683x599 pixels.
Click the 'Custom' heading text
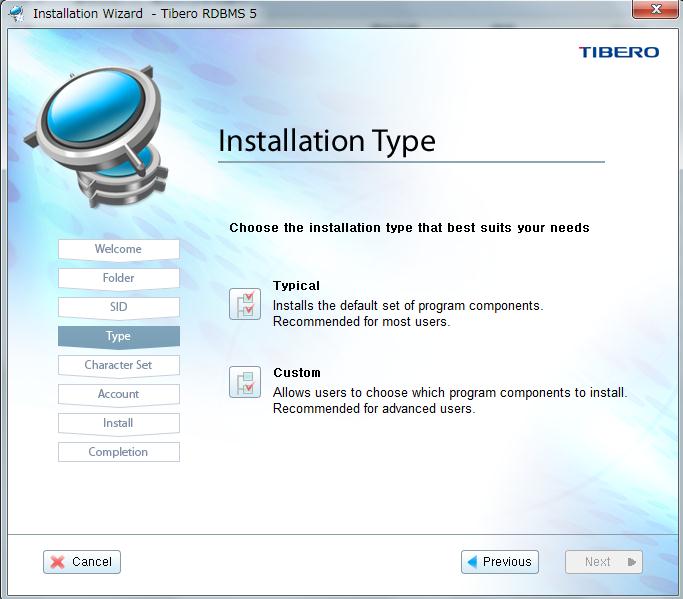tap(297, 373)
